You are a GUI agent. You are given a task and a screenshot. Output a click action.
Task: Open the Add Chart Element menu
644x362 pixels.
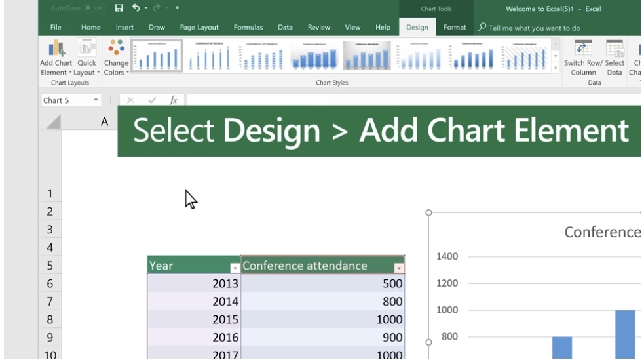point(56,58)
